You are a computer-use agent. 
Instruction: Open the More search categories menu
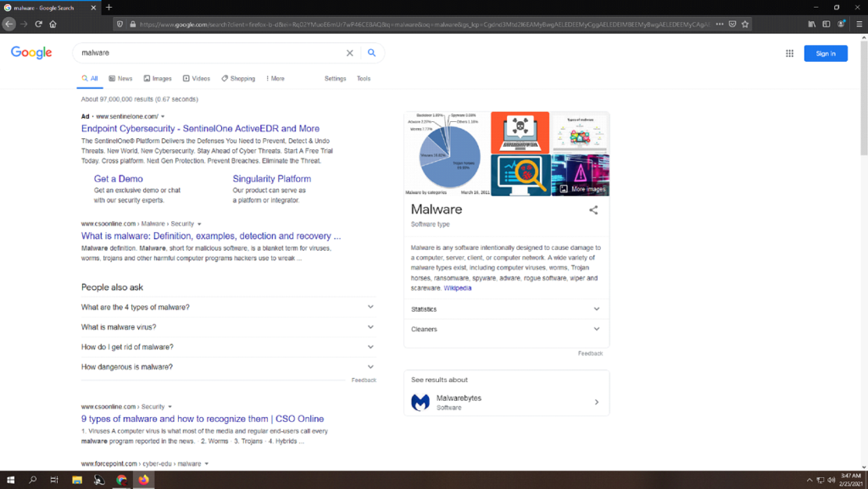[275, 79]
